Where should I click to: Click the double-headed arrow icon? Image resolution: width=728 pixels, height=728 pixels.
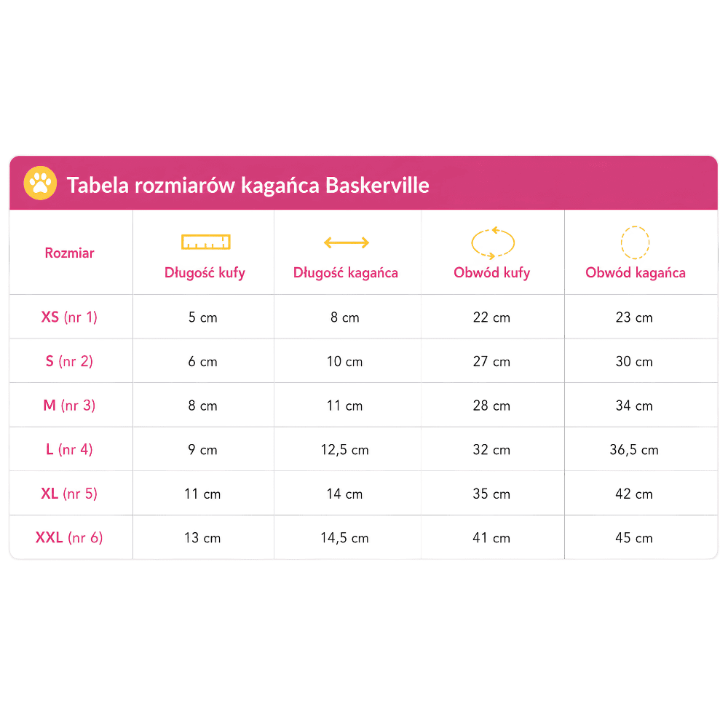347,242
